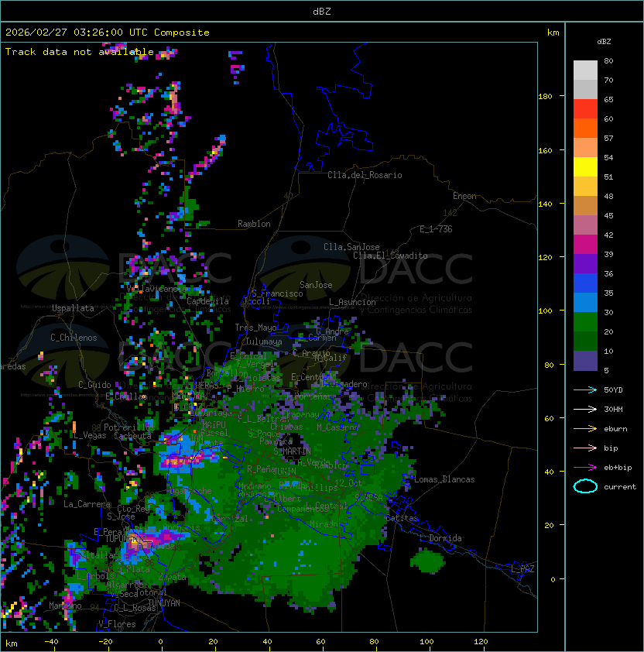Viewport: 644px width, 652px height.
Task: Click the 'E_1-736' place label
Action: pyautogui.click(x=436, y=229)
